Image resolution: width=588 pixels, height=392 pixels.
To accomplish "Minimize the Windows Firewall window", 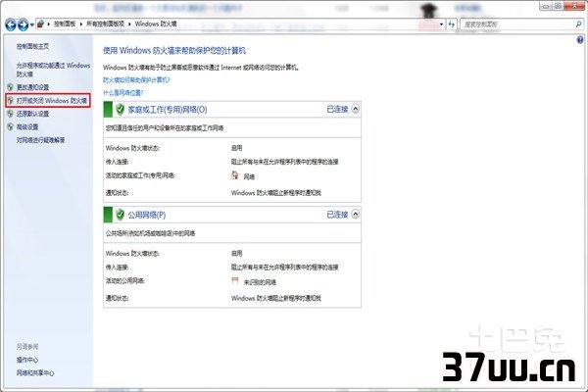I will (546, 7).
